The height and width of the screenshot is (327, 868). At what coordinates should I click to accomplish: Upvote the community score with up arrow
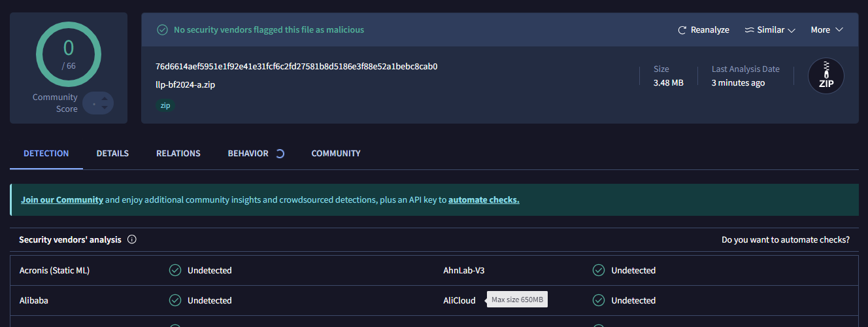[x=105, y=99]
